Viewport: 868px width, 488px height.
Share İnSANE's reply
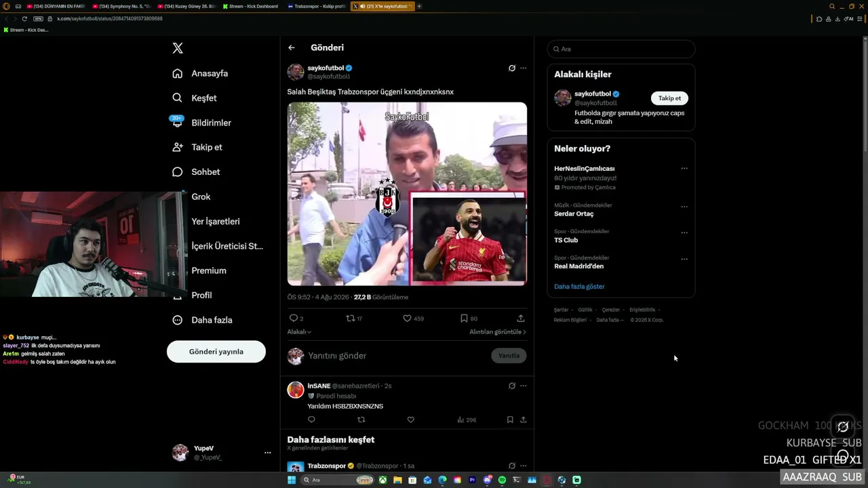pos(523,420)
